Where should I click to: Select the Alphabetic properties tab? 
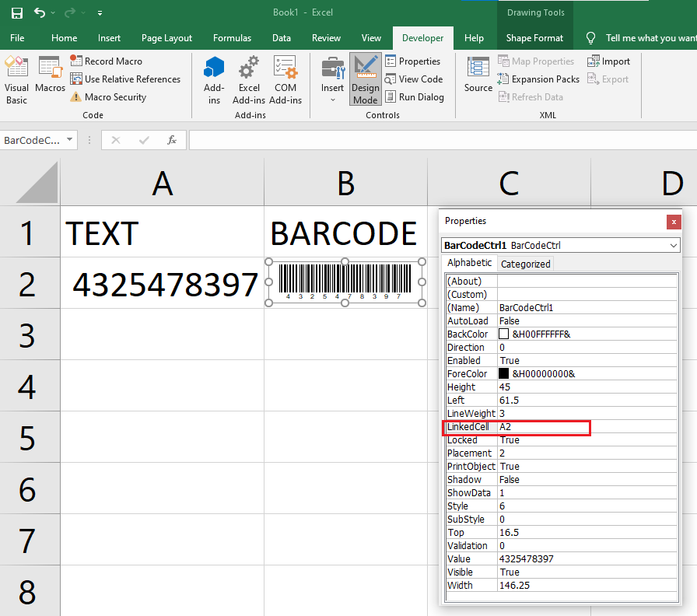coord(469,263)
